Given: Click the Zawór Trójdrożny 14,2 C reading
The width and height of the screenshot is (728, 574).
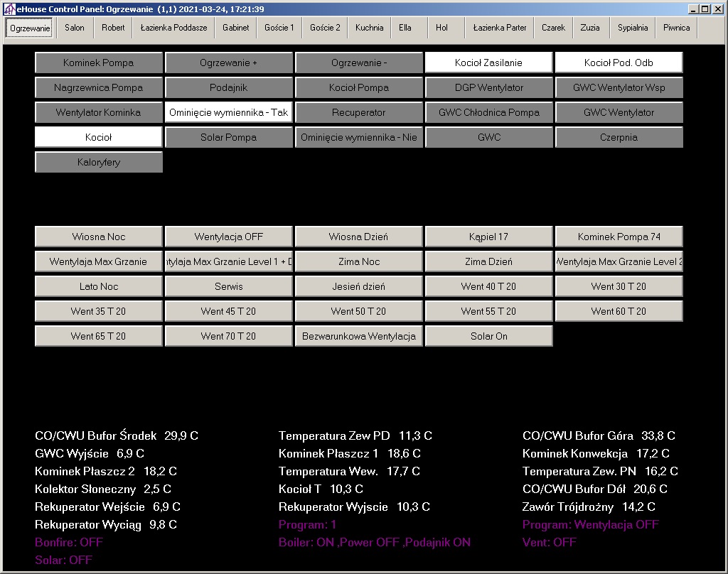Looking at the screenshot, I should pyautogui.click(x=589, y=507).
